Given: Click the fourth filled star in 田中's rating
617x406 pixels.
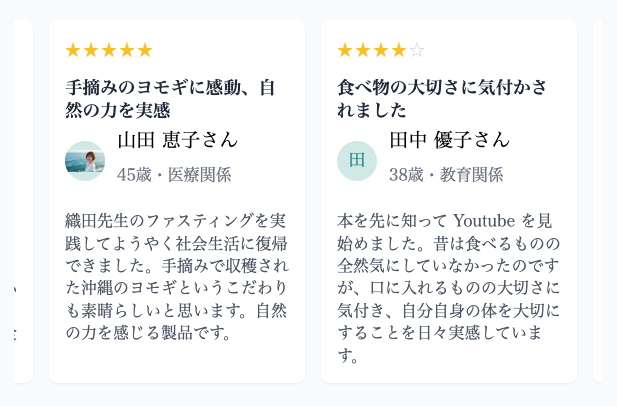Looking at the screenshot, I should [x=399, y=50].
